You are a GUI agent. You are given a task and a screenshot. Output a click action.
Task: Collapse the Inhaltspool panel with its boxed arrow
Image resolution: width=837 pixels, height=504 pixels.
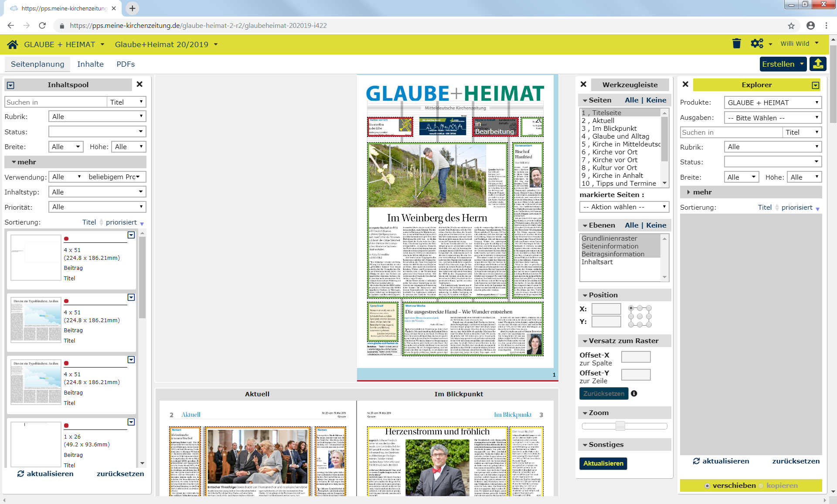point(11,85)
